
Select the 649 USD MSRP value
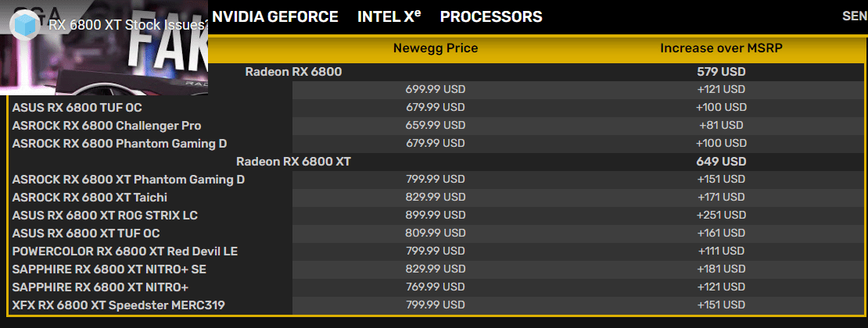pos(721,162)
